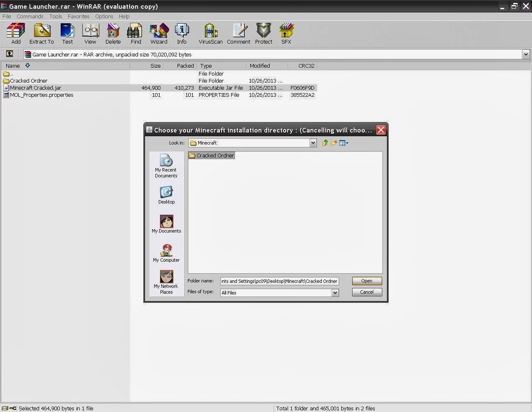Click "Selected 464,900 bytes in 1 file" status text
This screenshot has width=532, height=412.
coord(56,408)
